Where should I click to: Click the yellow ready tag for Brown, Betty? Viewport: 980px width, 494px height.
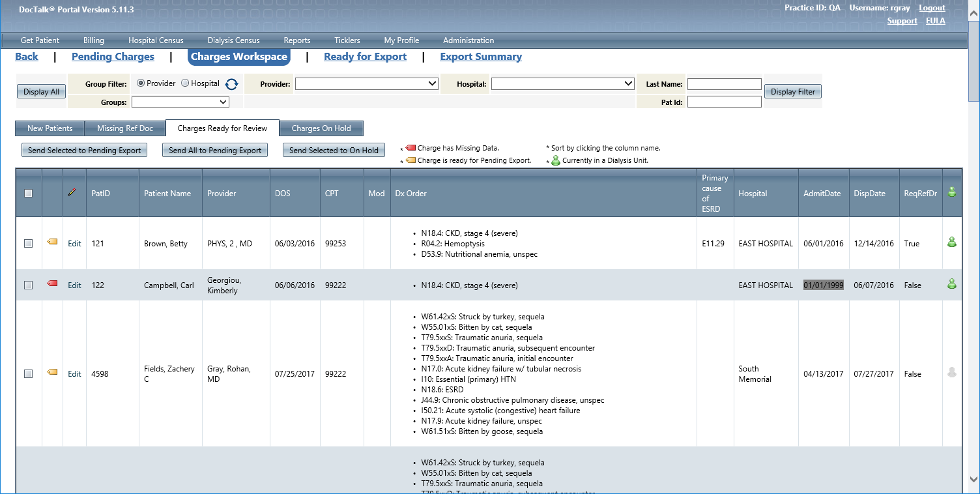click(x=52, y=242)
